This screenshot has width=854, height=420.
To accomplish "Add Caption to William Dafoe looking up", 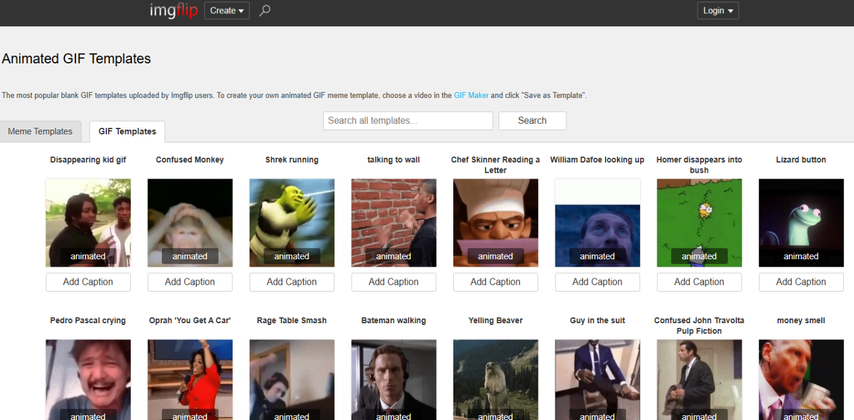I will pos(597,282).
